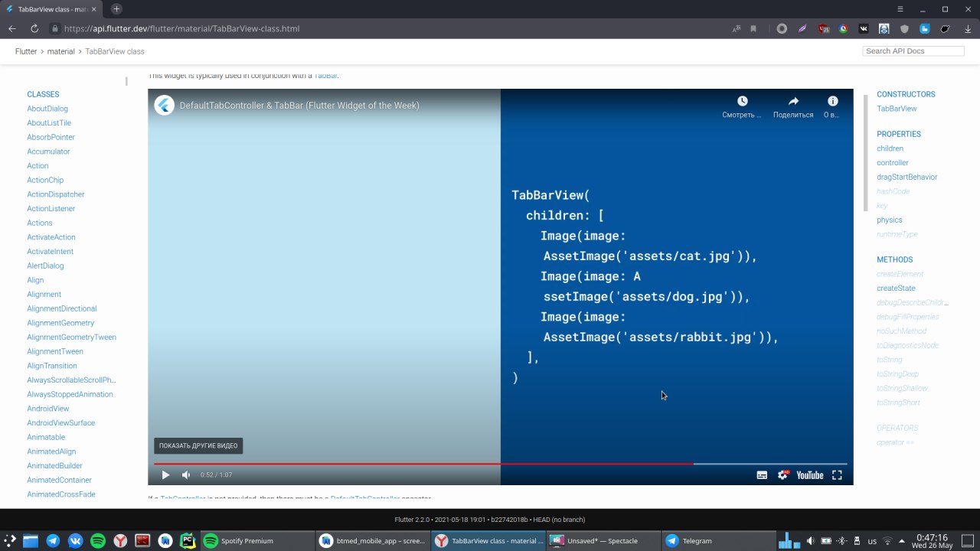Open file manager from taskbar
This screenshot has height=551, width=980.
pos(31,541)
